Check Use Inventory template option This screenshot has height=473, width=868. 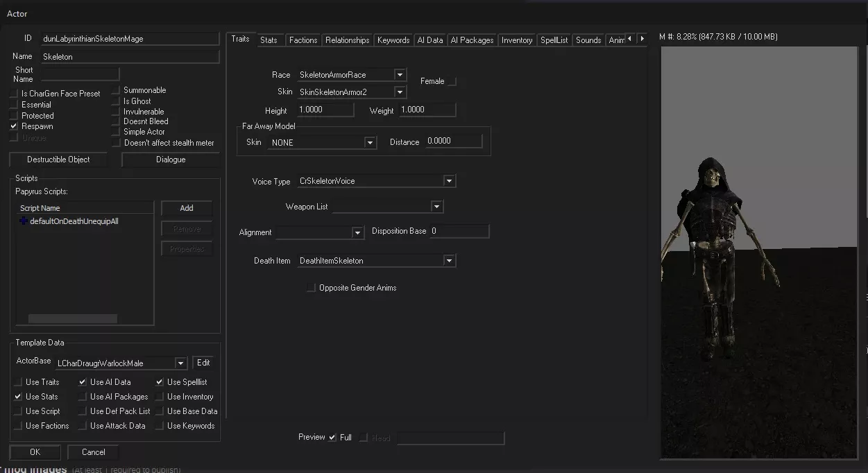(x=160, y=397)
